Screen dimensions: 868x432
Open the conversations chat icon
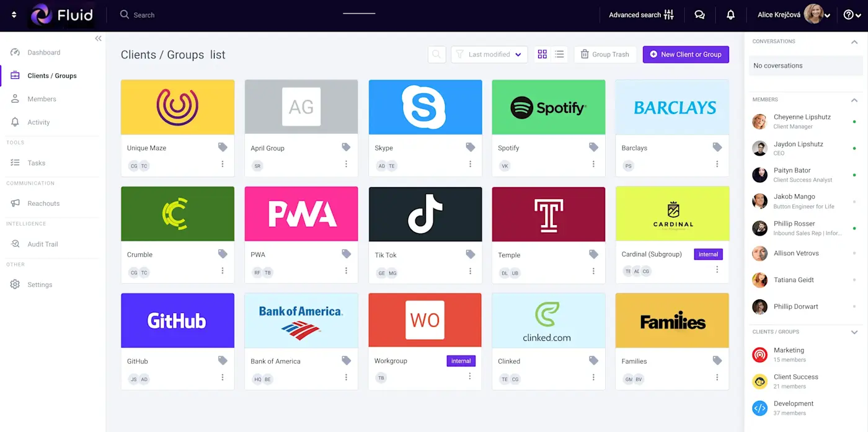click(x=699, y=15)
